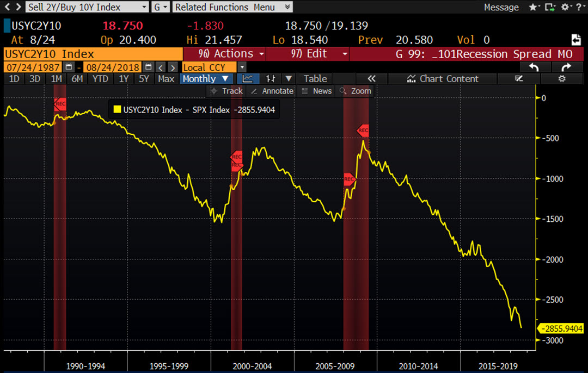Switch to Table view
The height and width of the screenshot is (373, 588).
coord(315,79)
